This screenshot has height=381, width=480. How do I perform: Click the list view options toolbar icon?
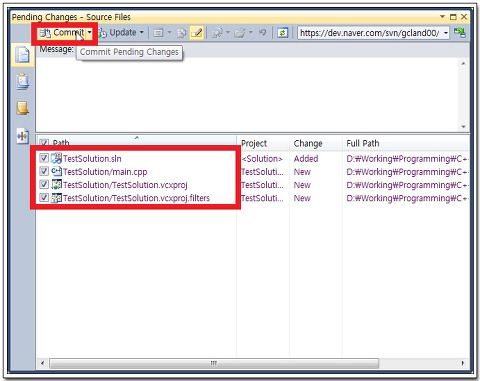(x=158, y=33)
